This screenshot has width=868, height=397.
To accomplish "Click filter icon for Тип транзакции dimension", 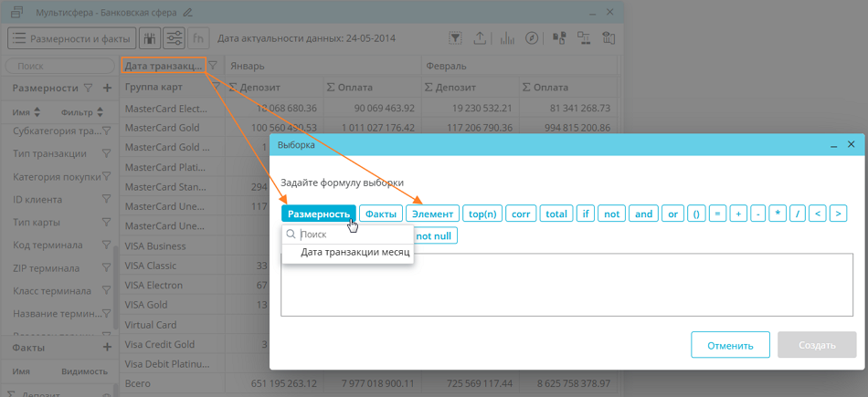I will pos(107,154).
